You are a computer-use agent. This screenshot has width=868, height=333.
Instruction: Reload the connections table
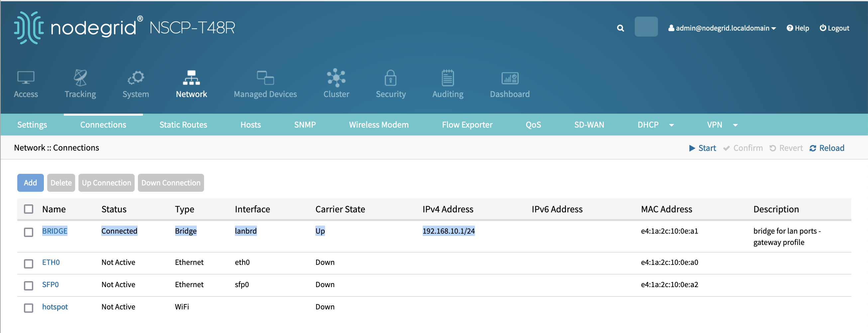tap(827, 148)
